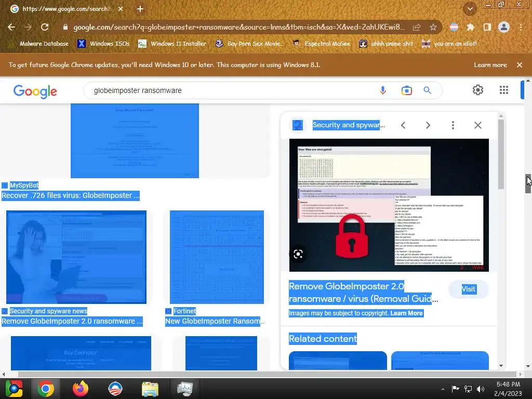Open the Fortinet source label
Screen dimensions: 532x399
[x=184, y=311]
